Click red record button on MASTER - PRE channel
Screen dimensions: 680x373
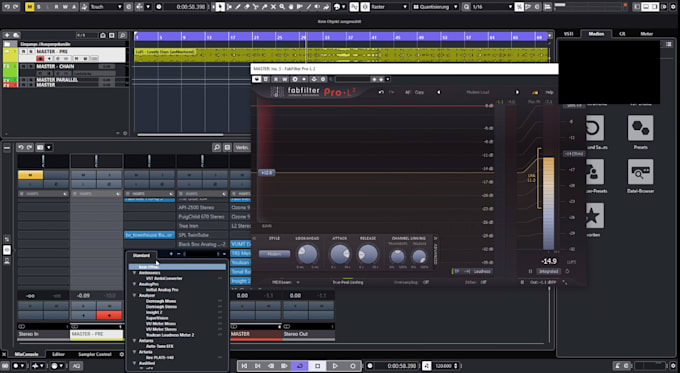coord(109,315)
